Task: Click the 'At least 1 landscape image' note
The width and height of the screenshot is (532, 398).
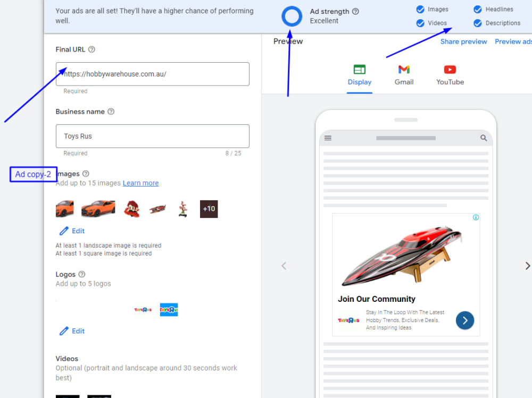Action: point(109,245)
